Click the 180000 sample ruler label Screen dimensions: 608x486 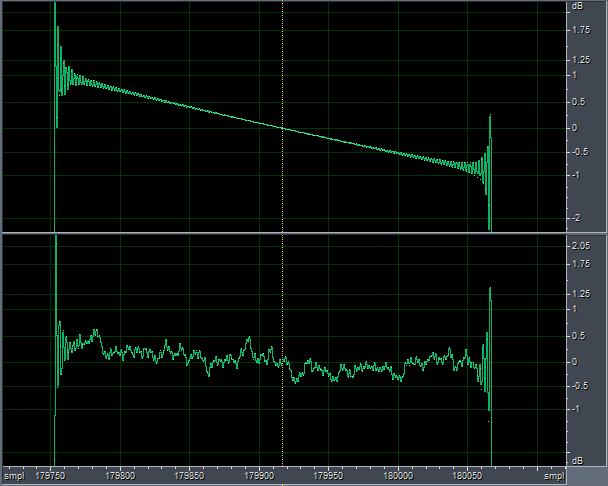click(x=398, y=476)
